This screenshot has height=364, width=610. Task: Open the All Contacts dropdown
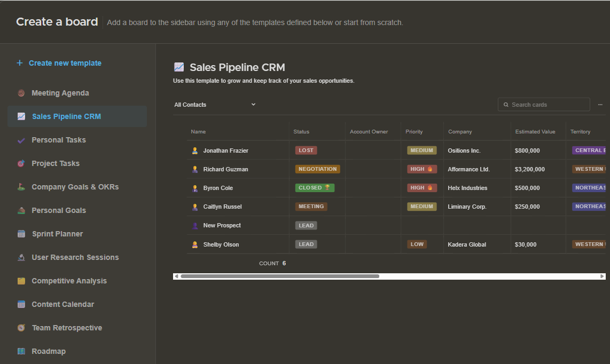click(214, 105)
